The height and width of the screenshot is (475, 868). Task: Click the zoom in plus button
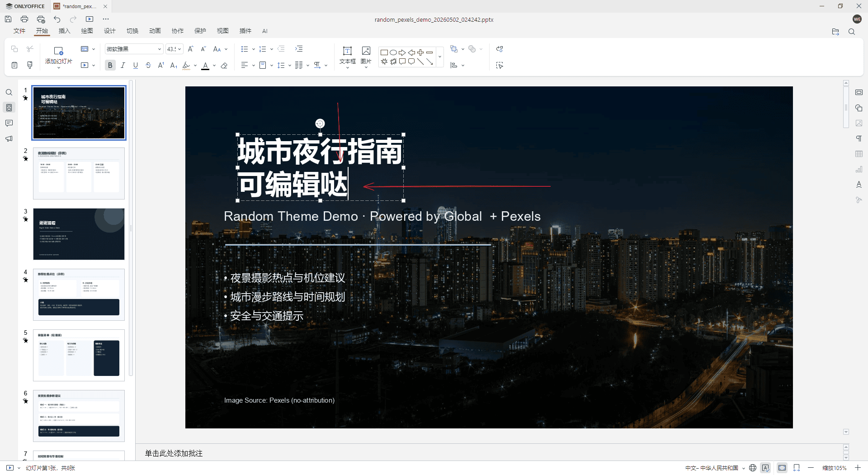point(858,468)
